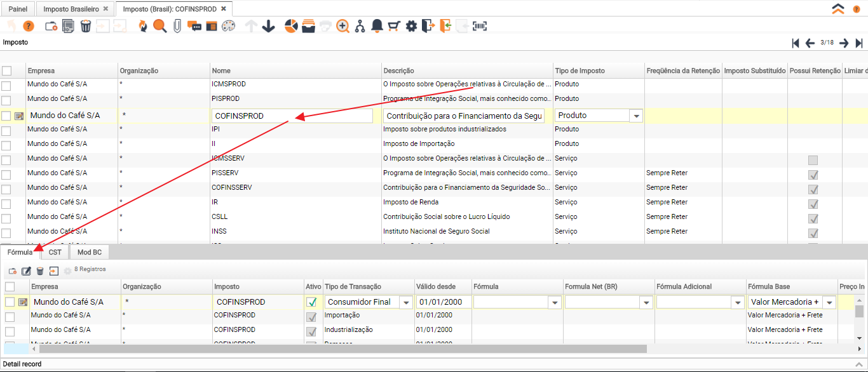Click the magnifier Find Record icon
This screenshot has height=372, width=868.
[x=159, y=26]
